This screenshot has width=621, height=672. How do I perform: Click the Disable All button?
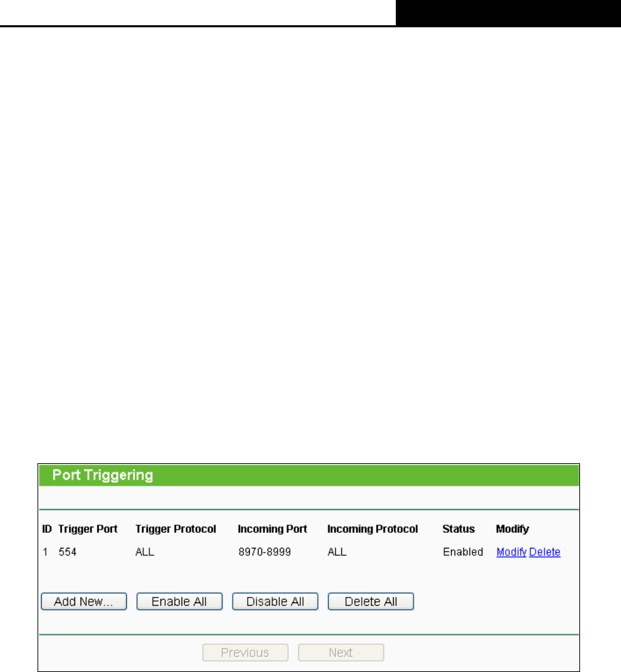point(275,601)
